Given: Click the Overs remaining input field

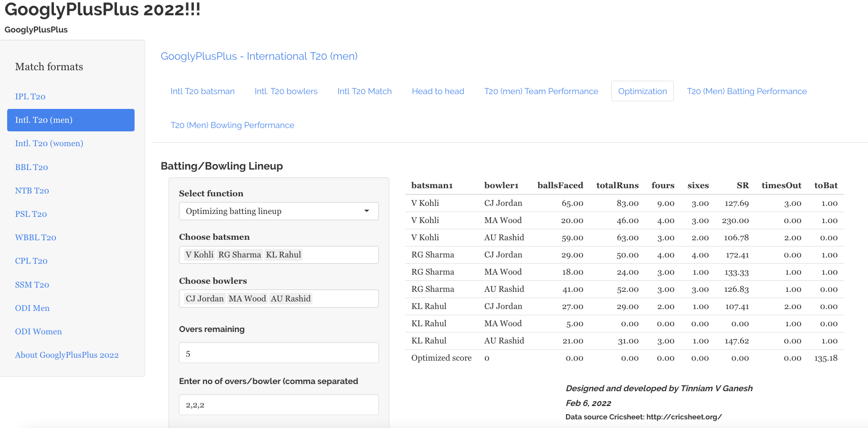Looking at the screenshot, I should click(278, 353).
